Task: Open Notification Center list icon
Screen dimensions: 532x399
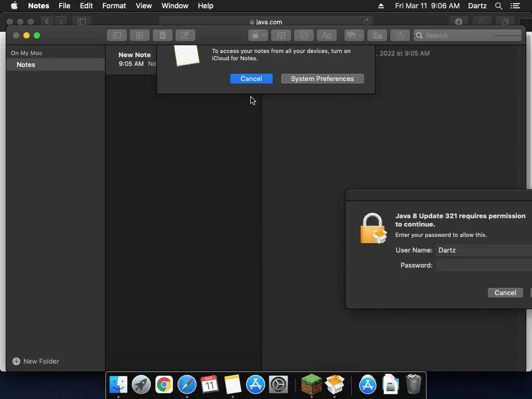Action: pyautogui.click(x=515, y=6)
